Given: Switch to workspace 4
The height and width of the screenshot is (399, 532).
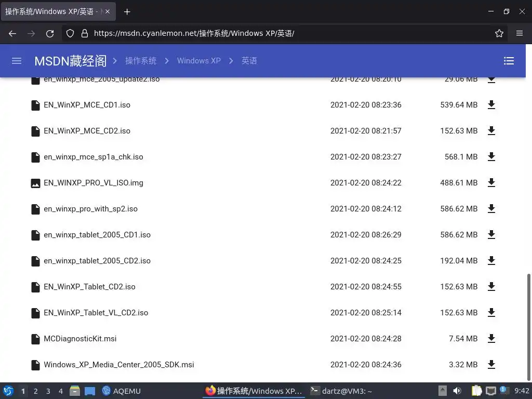Looking at the screenshot, I should click(61, 391).
